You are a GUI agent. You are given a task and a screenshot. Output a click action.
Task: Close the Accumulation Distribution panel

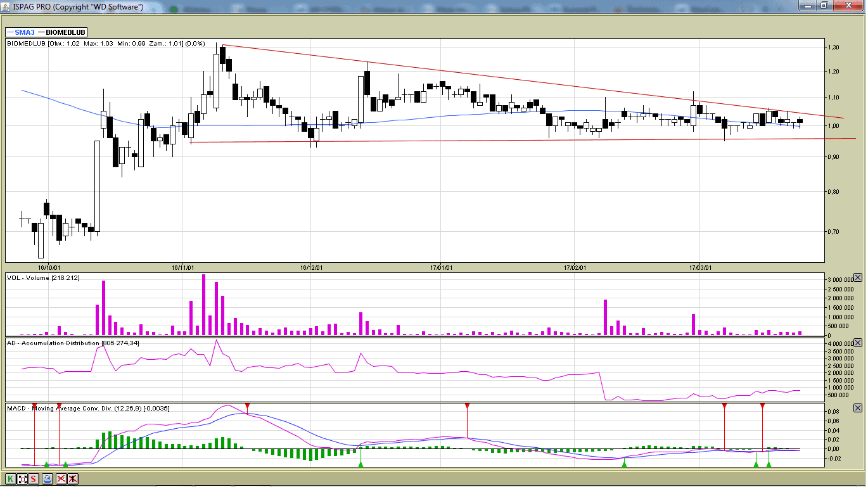click(858, 343)
